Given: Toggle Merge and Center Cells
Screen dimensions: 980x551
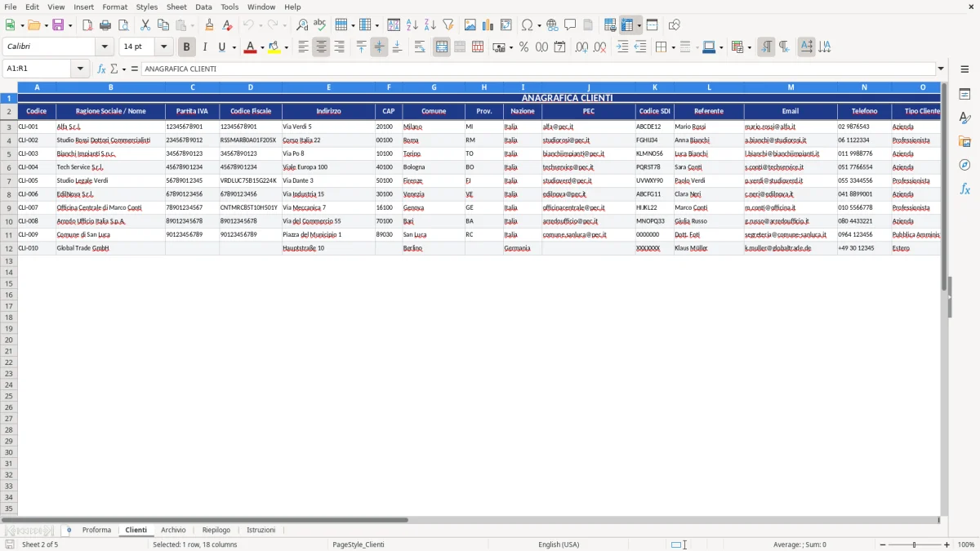Looking at the screenshot, I should click(x=442, y=47).
